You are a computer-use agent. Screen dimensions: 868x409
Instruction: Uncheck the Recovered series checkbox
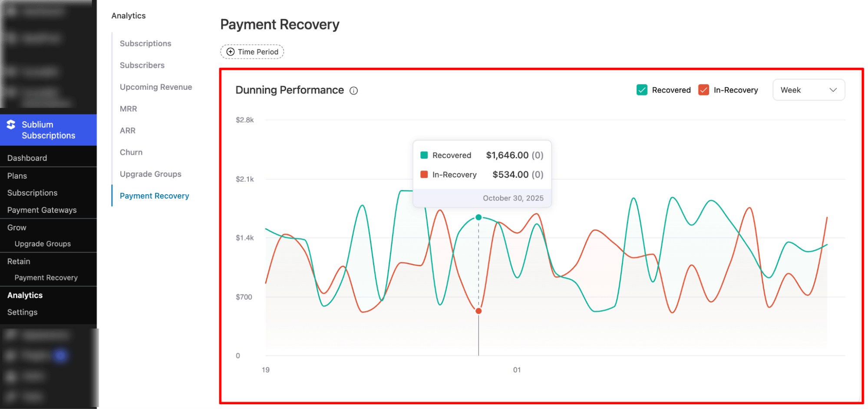(642, 90)
